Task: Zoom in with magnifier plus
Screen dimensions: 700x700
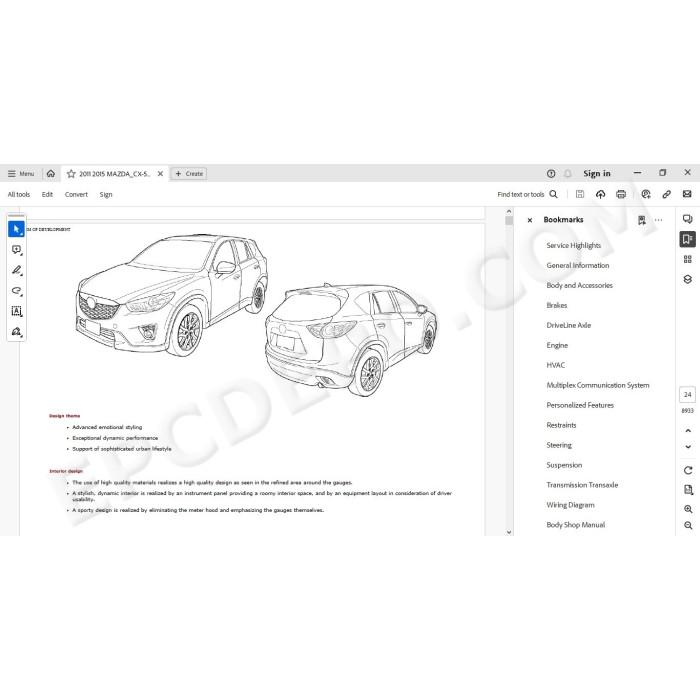Action: pos(688,509)
